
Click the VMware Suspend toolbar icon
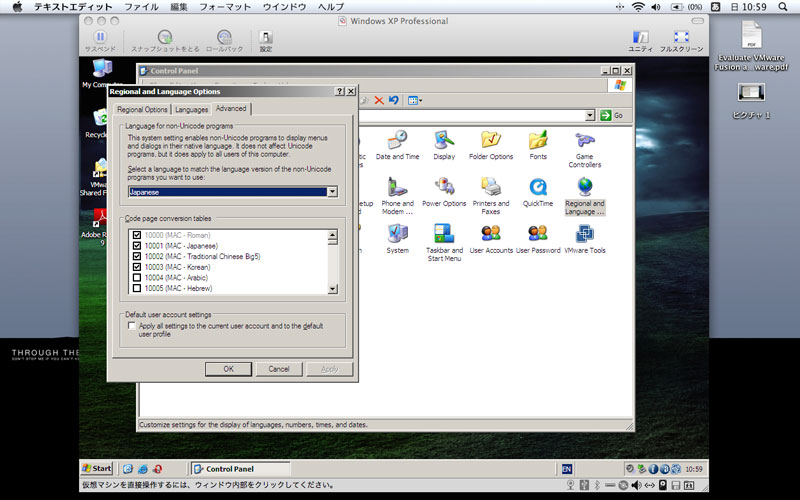[x=100, y=41]
